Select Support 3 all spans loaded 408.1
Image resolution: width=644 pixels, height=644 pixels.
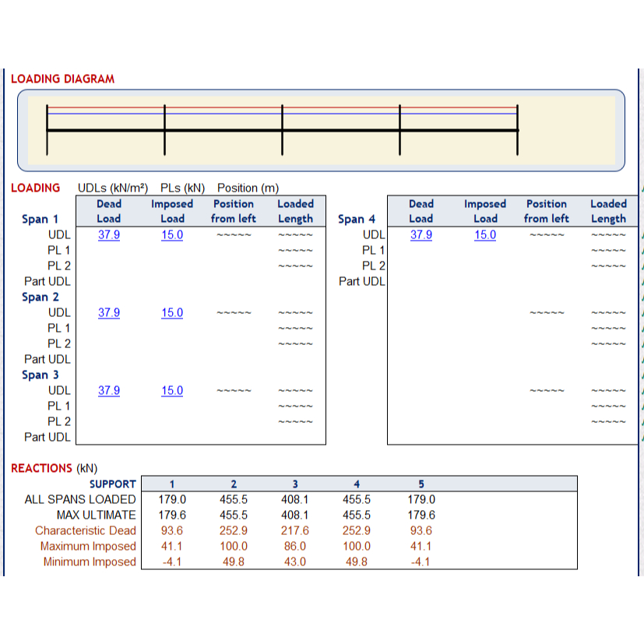coord(294,499)
